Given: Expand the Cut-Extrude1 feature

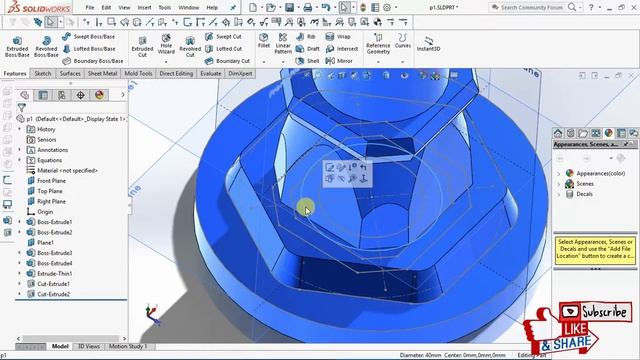Looking at the screenshot, I should tap(20, 284).
